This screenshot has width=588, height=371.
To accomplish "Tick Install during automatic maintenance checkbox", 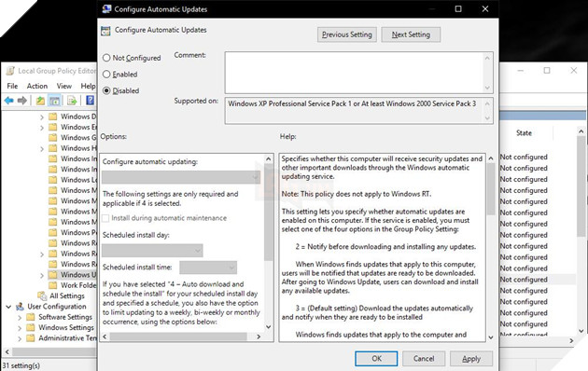I will click(x=105, y=218).
